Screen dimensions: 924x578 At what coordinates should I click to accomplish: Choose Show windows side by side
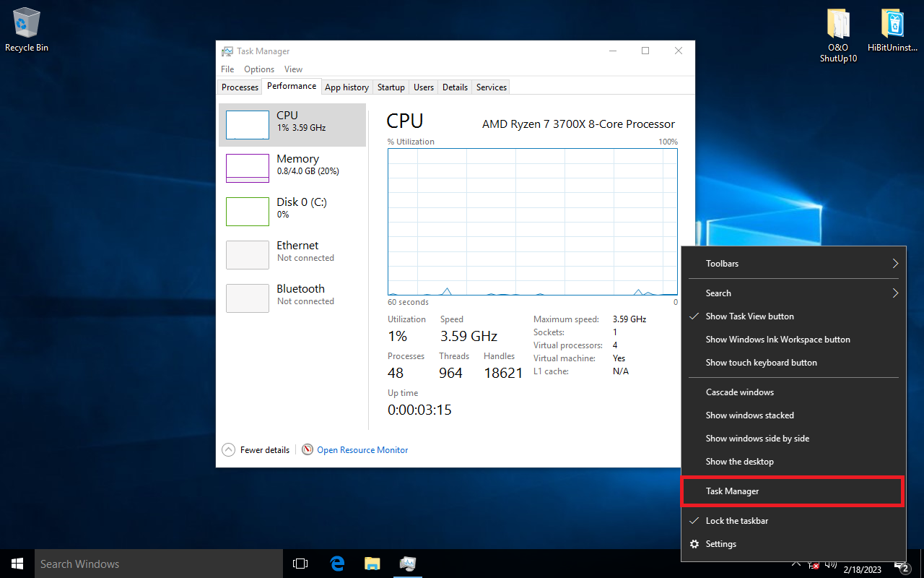793,439
